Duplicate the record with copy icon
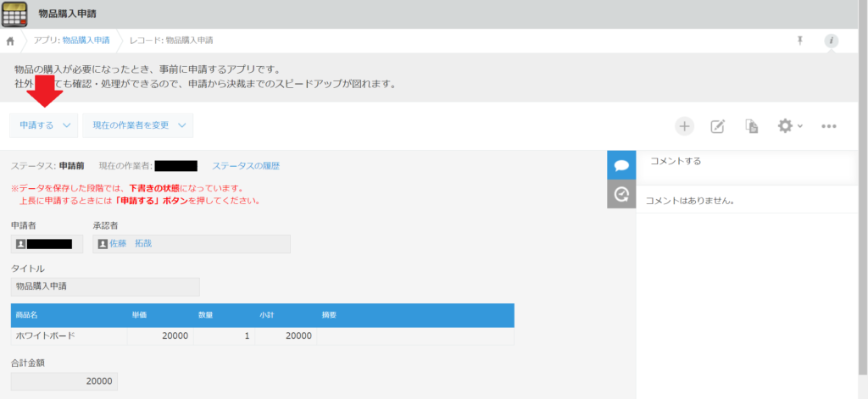Viewport: 868px width, 399px height. [751, 126]
